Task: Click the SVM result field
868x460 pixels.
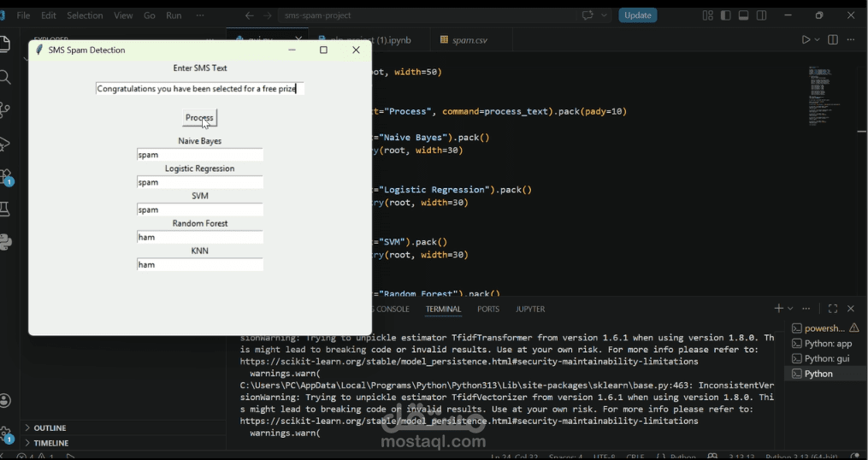Action: pos(200,209)
